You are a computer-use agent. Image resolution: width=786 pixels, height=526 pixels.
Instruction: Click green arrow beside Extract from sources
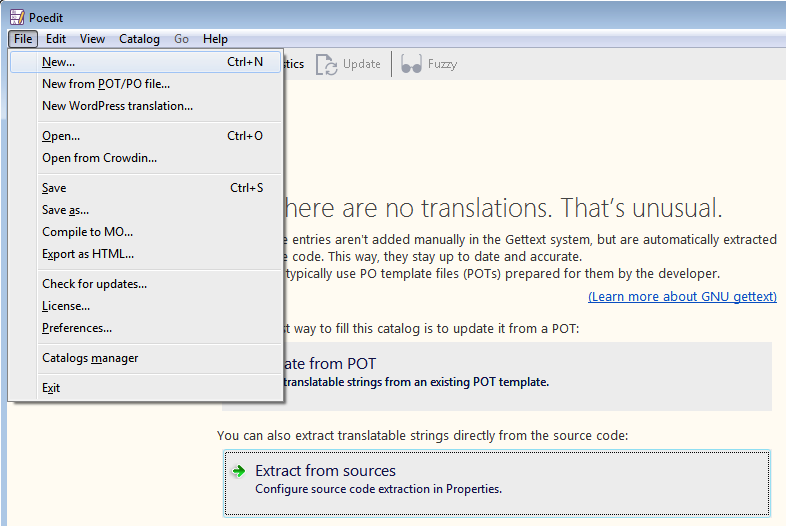tap(238, 471)
